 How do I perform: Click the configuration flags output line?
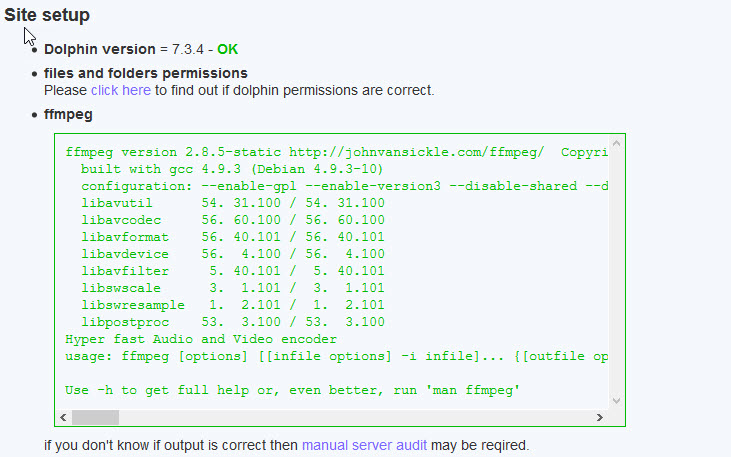click(340, 187)
